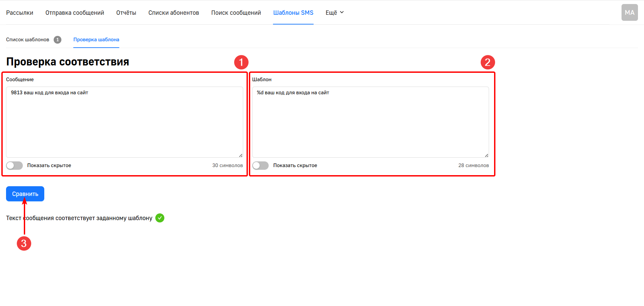Toggle Показать скрытое under the Шаблон field
Screen dimensions: 644x306
coord(260,165)
